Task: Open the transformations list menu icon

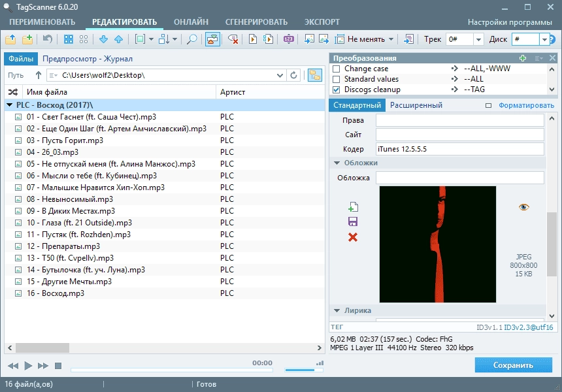Action: coord(538,58)
